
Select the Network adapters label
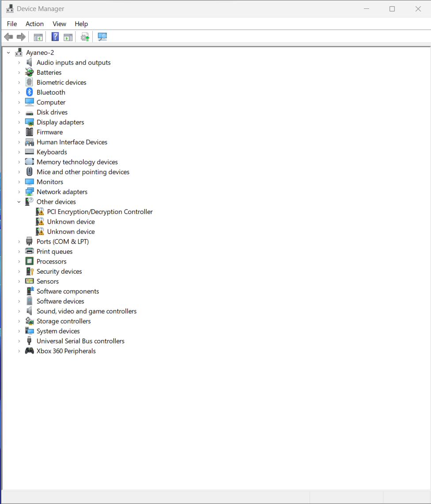(x=62, y=192)
